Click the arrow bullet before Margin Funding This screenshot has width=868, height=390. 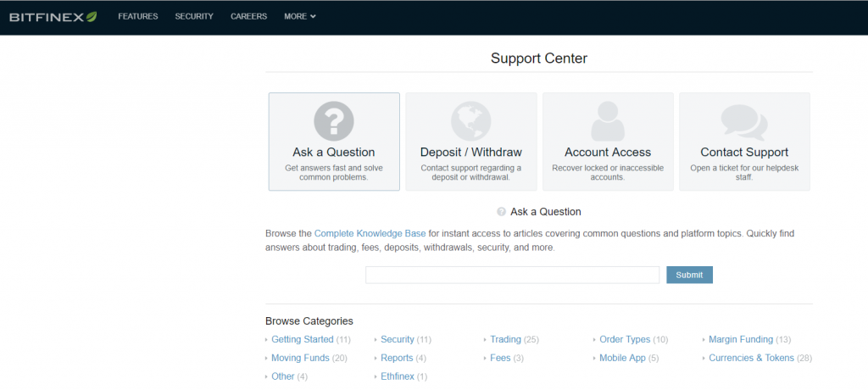pyautogui.click(x=704, y=340)
